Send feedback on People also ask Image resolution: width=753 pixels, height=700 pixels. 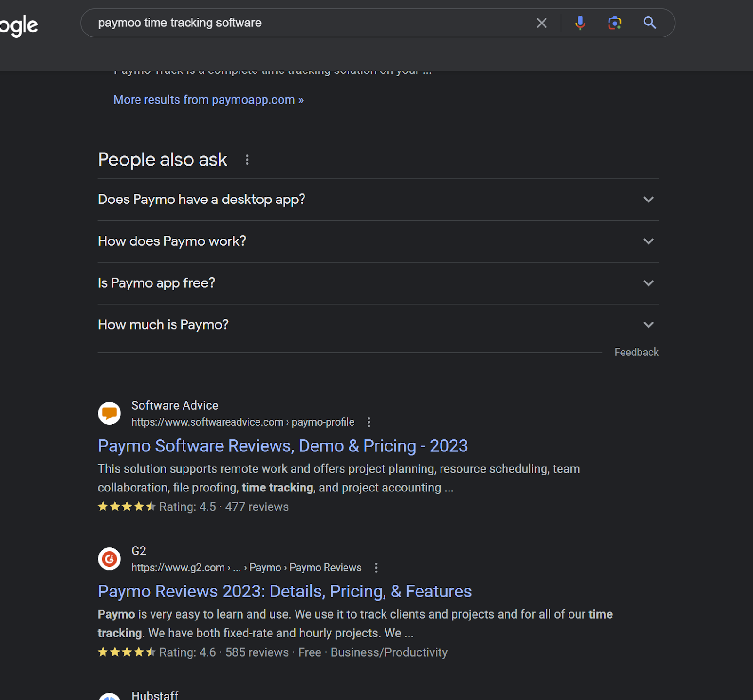636,352
